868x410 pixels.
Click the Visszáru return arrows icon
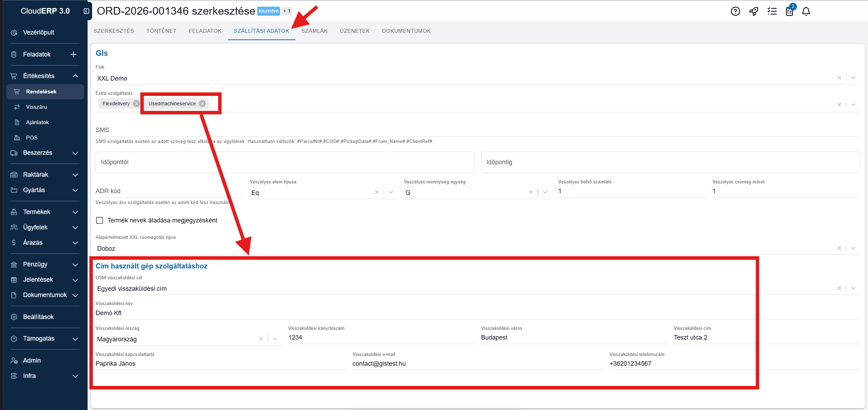point(17,107)
